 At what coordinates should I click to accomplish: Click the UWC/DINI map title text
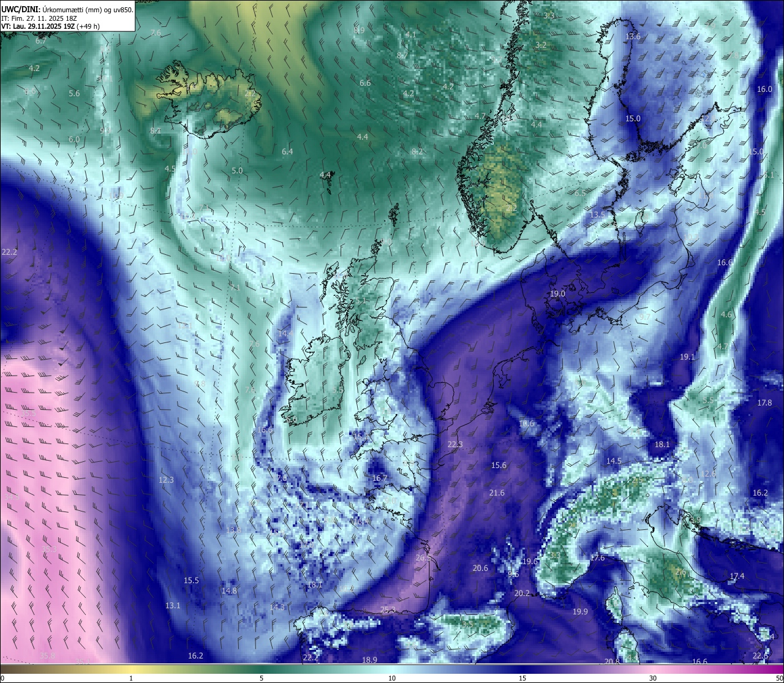67,9
